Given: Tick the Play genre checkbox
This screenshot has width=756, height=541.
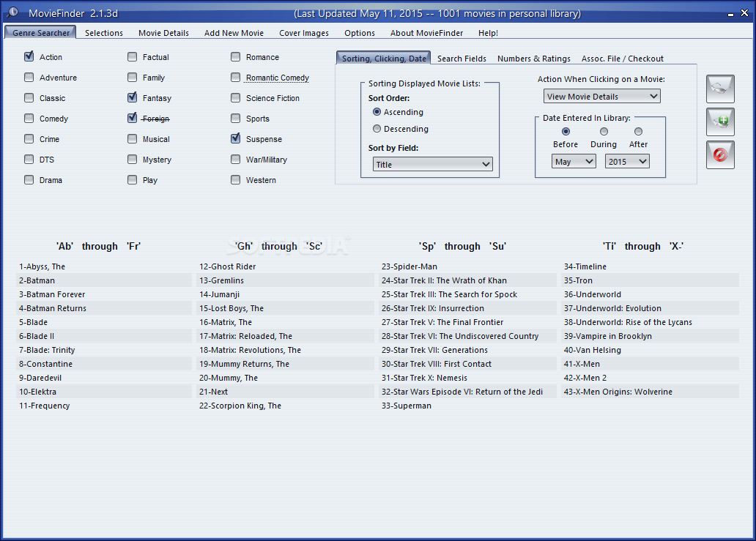Looking at the screenshot, I should pos(132,179).
